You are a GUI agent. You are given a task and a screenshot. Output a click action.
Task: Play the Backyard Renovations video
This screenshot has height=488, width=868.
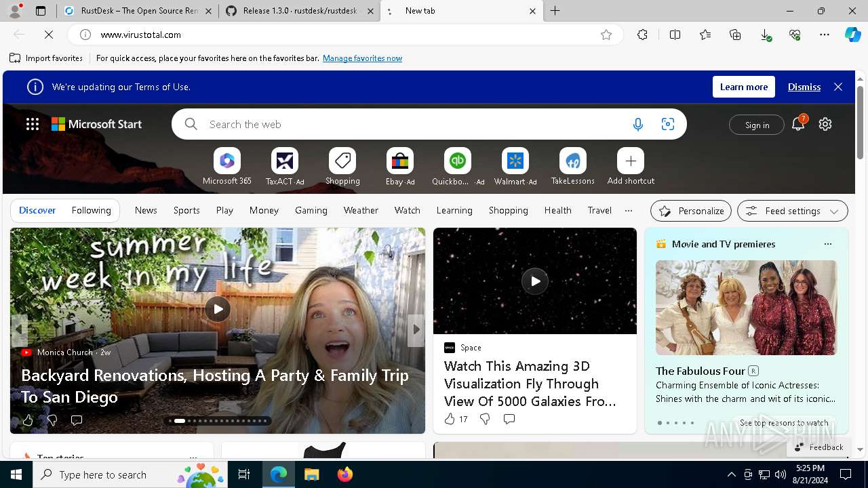(218, 309)
